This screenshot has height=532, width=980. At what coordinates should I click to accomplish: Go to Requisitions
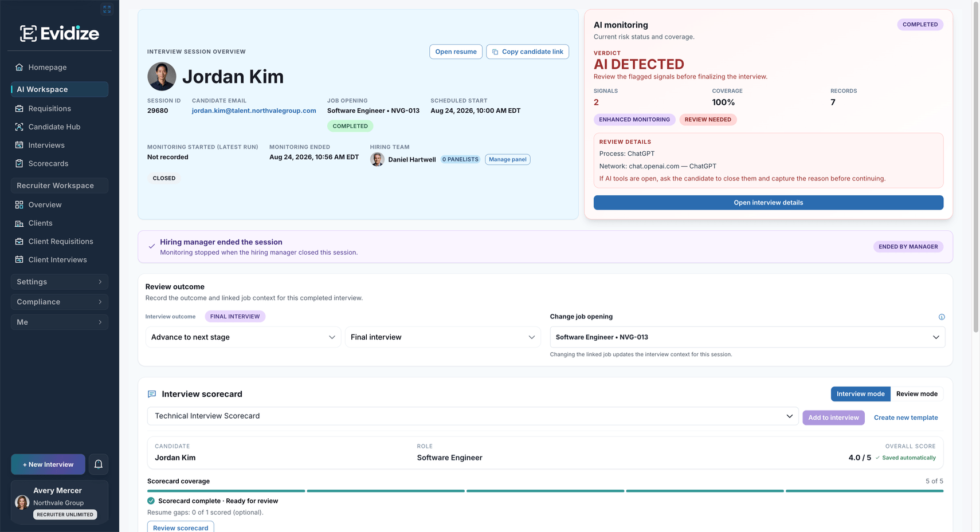pos(60,108)
